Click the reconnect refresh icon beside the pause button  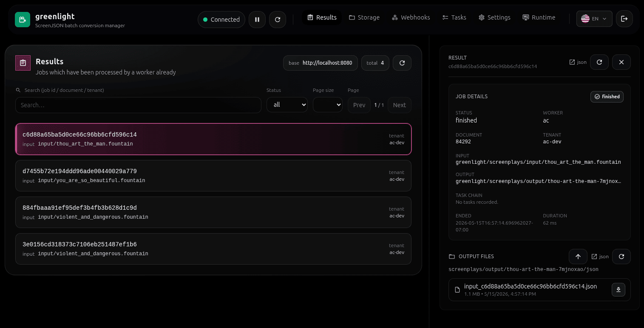point(278,20)
